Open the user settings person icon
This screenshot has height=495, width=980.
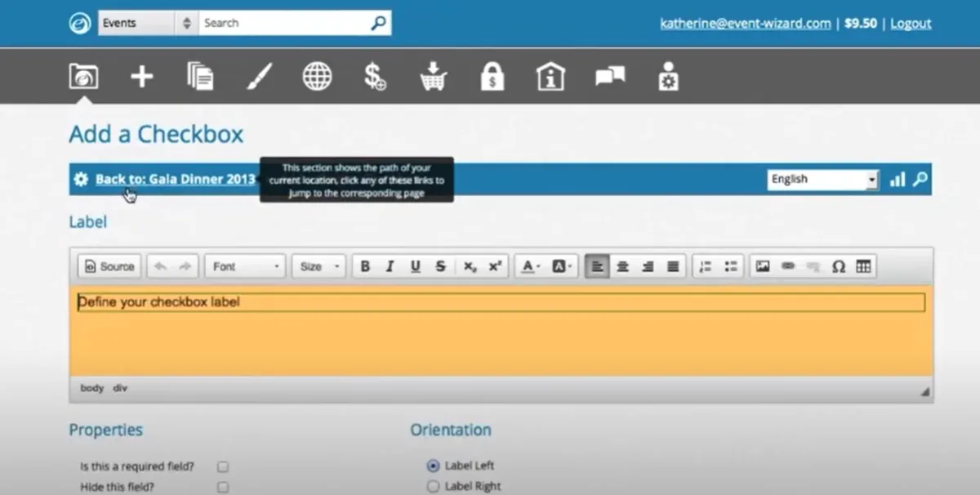pos(668,77)
